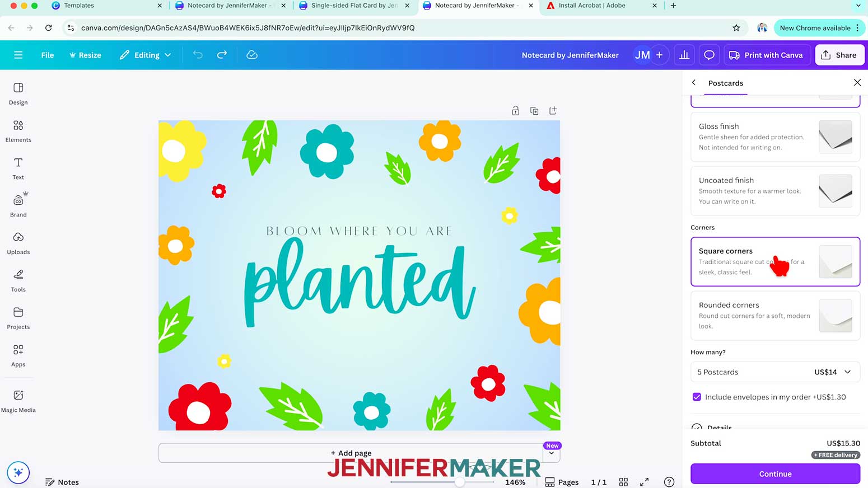This screenshot has width=868, height=488.
Task: Click the design title Notecard by JenniferMaker
Action: point(570,55)
